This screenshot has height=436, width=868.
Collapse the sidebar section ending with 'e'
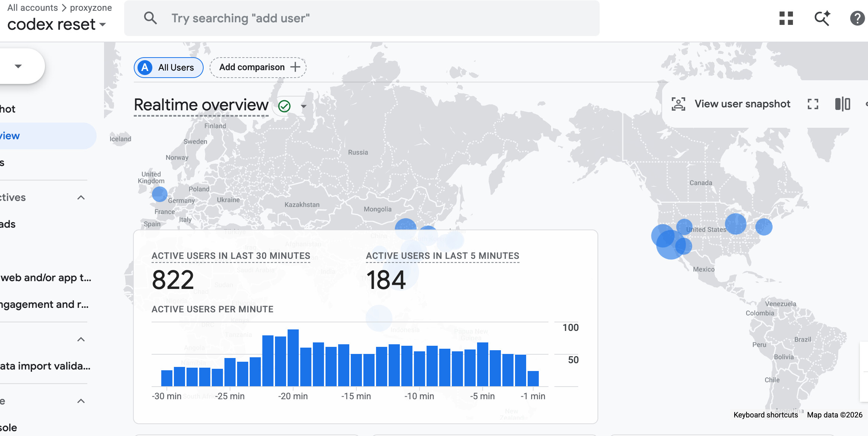point(81,401)
